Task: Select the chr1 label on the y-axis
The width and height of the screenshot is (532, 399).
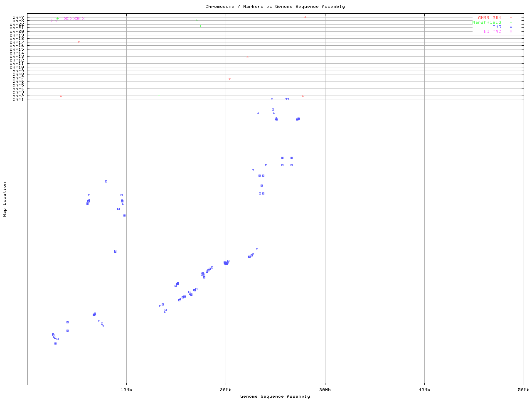Action: point(18,99)
